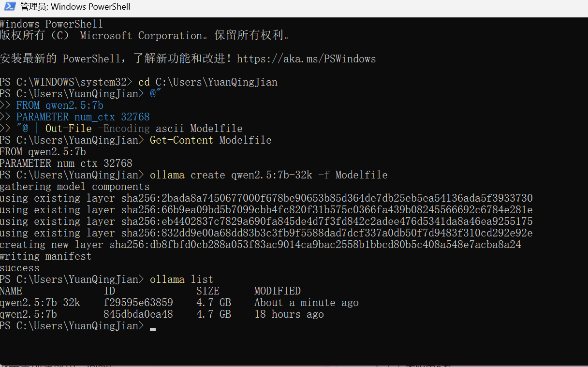Click 'About a minute ago' modified value

[x=307, y=303]
